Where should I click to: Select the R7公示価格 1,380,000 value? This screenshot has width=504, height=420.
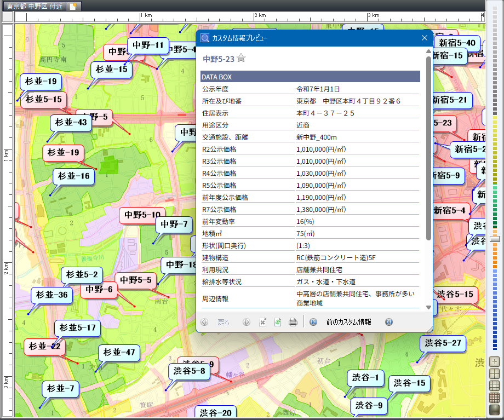coord(321,210)
